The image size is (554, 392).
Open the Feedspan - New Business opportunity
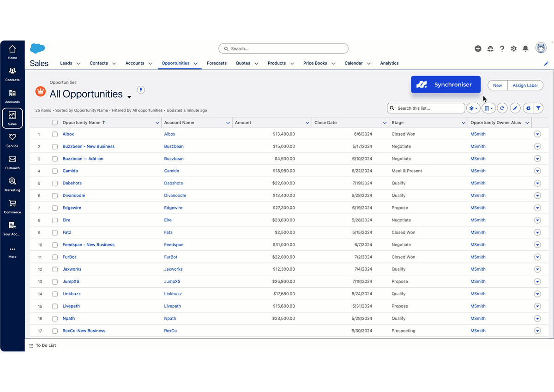89,245
